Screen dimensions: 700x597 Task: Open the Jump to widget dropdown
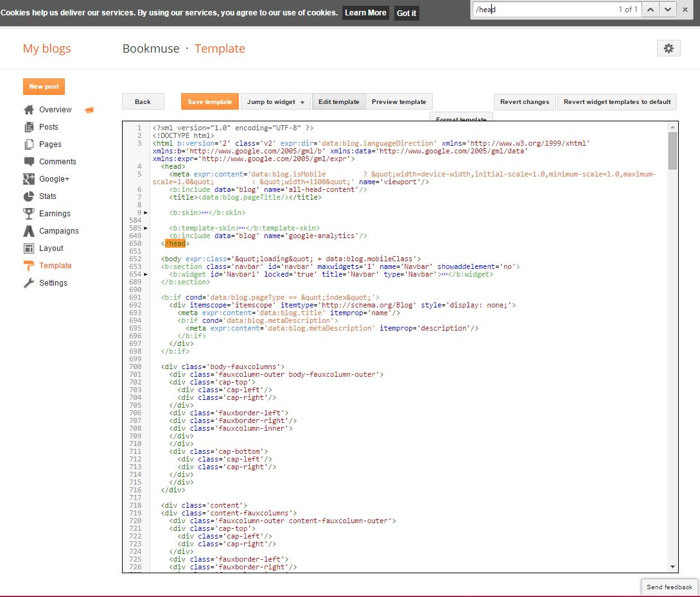[276, 101]
